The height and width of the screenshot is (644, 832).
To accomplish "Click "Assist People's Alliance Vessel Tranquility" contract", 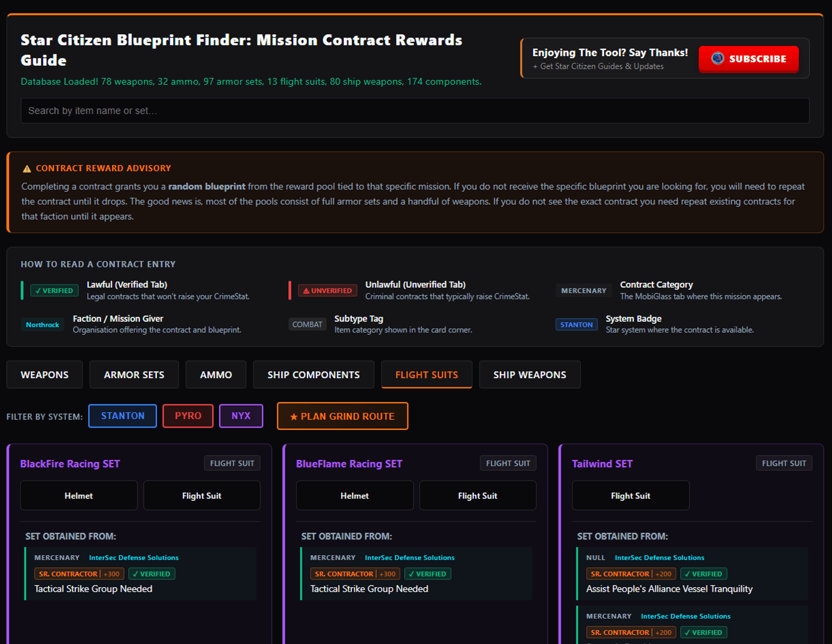I will 669,589.
